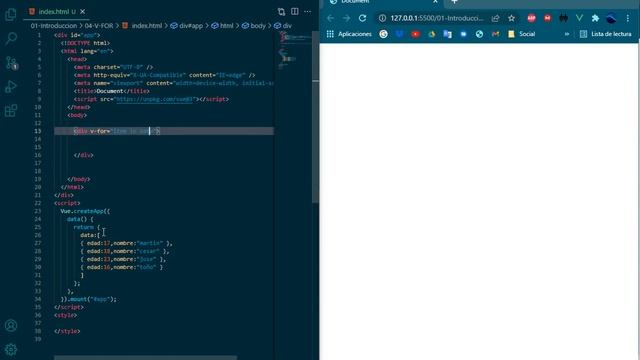
Task: Open the Chrome Extensions puzzle menu
Action: click(595, 18)
